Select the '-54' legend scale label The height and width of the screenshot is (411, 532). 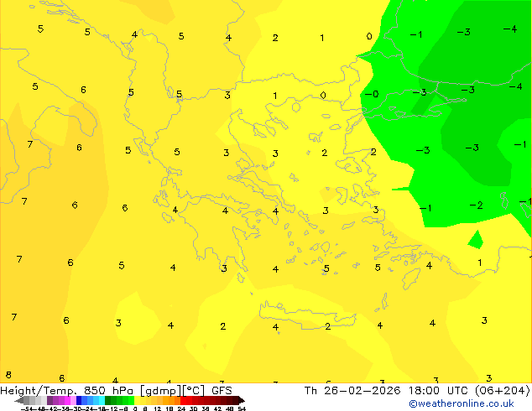pos(27,408)
